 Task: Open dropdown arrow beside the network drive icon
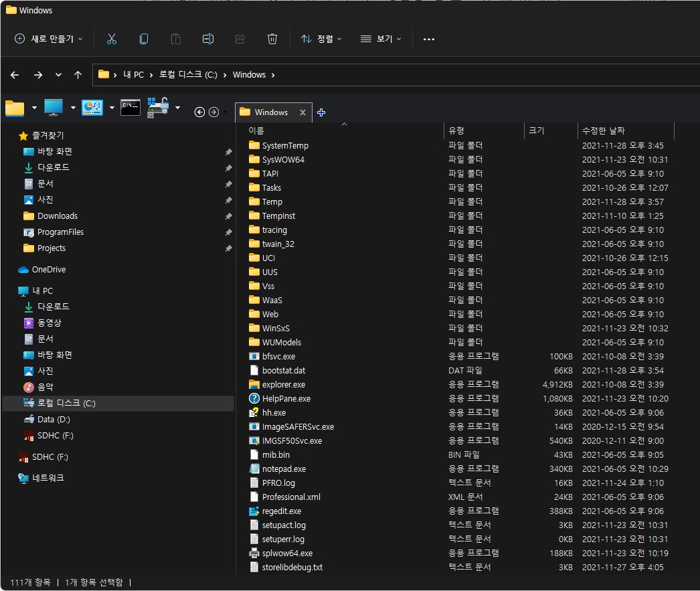tap(178, 108)
